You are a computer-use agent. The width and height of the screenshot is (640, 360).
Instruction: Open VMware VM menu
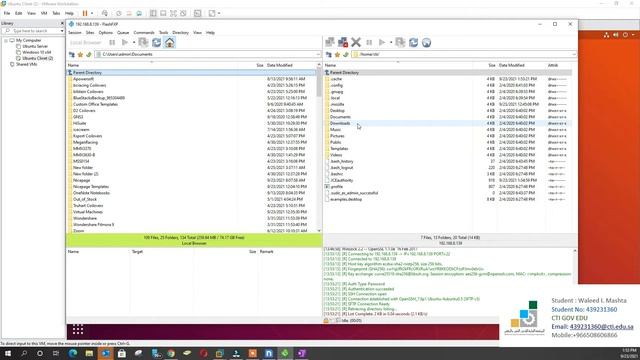pos(44,13)
